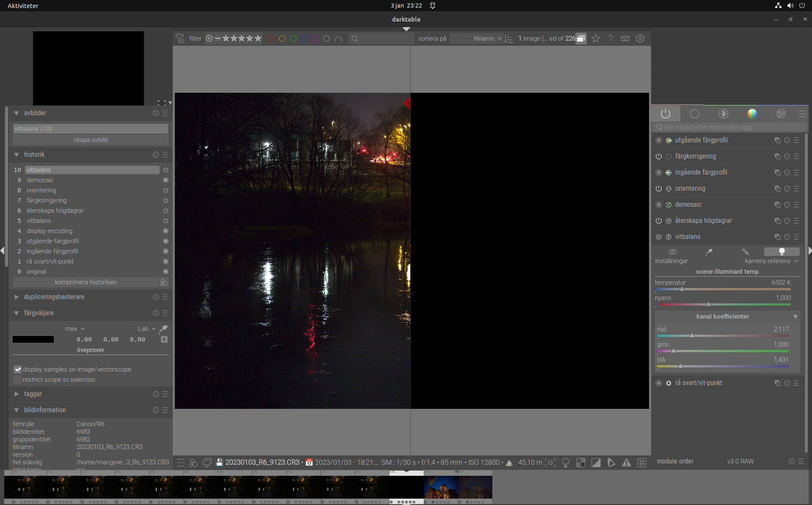
Task: Enable the grid overlay on the image
Action: click(642, 462)
